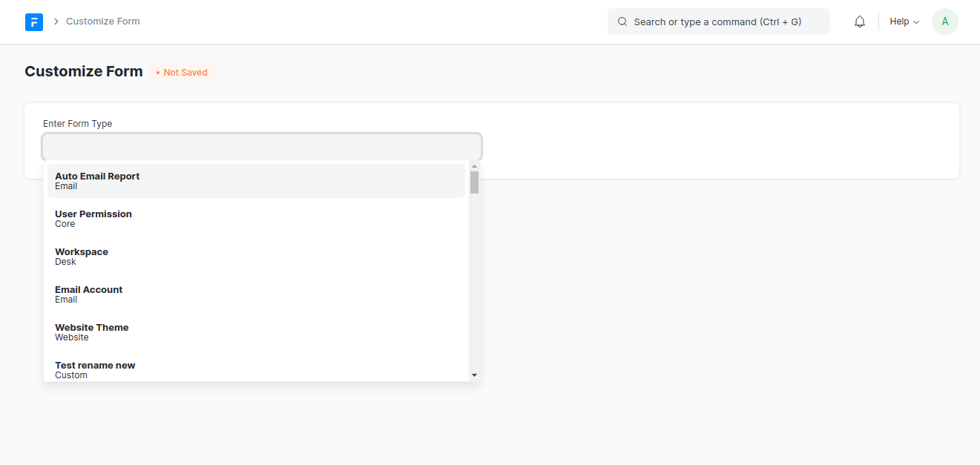Focus the global search command bar
The width and height of the screenshot is (980, 465).
(718, 22)
